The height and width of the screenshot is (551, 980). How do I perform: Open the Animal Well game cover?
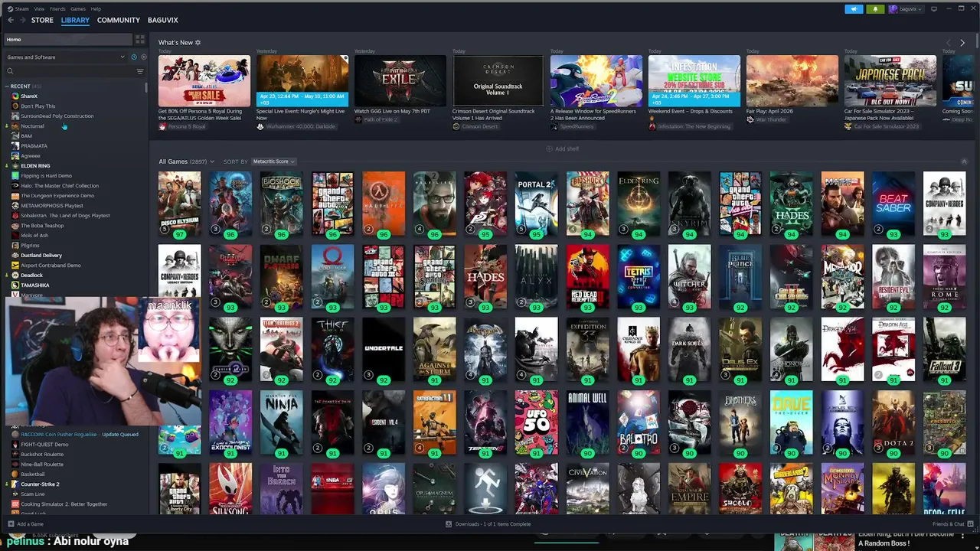pos(587,422)
